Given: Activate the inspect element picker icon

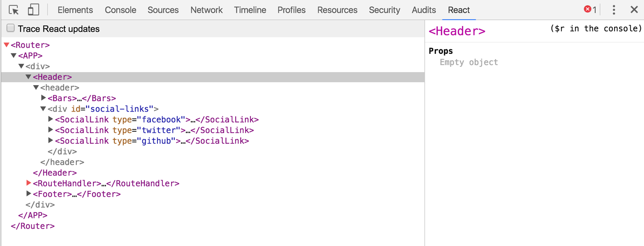Looking at the screenshot, I should pyautogui.click(x=14, y=10).
